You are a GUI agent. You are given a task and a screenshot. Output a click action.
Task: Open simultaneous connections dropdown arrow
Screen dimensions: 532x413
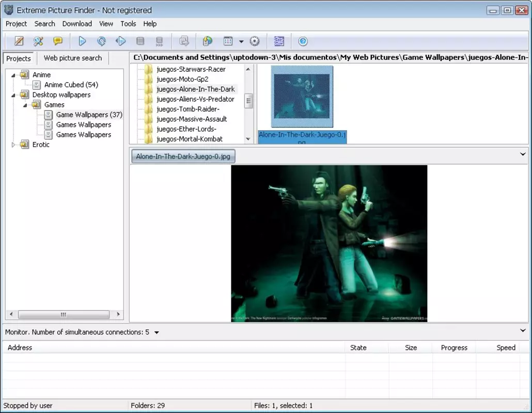pos(157,332)
